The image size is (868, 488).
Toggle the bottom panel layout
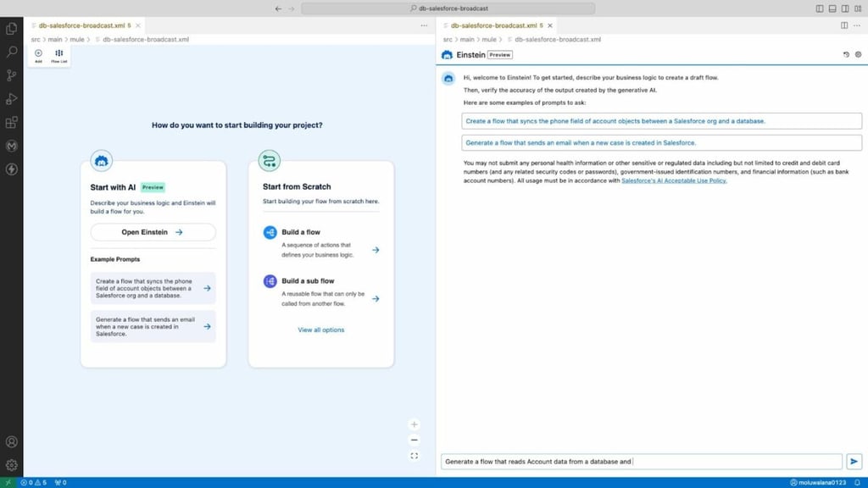832,8
